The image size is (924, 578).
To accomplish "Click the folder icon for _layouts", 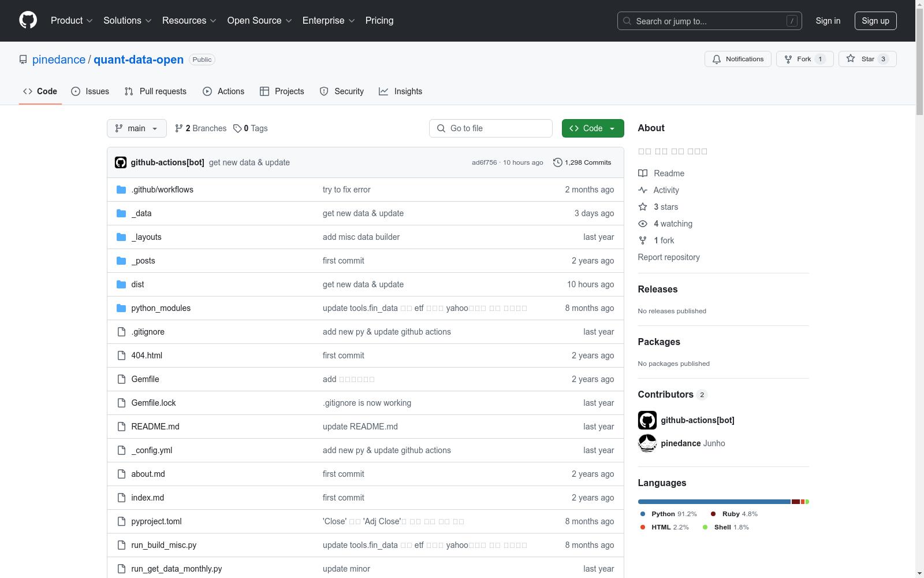I will (121, 237).
